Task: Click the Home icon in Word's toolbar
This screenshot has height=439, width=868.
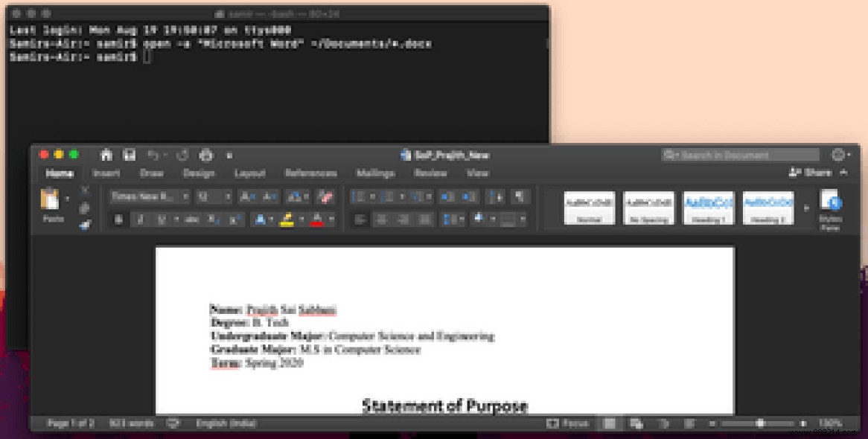Action: (105, 155)
